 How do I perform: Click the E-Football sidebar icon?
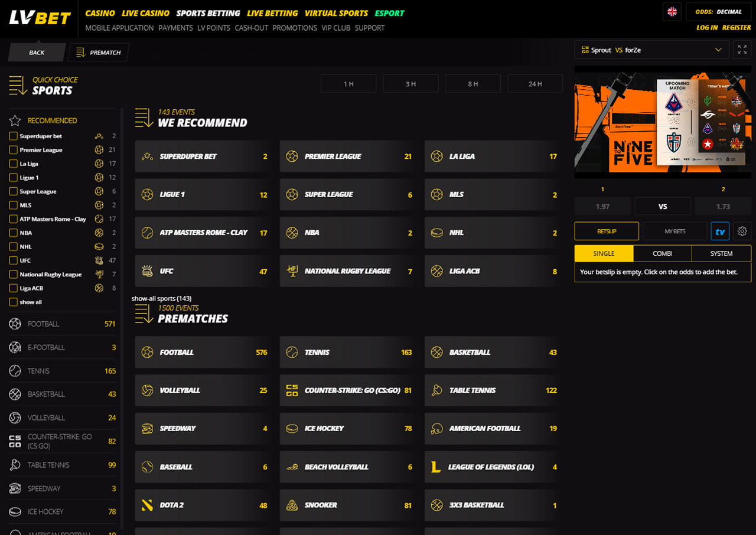(15, 347)
